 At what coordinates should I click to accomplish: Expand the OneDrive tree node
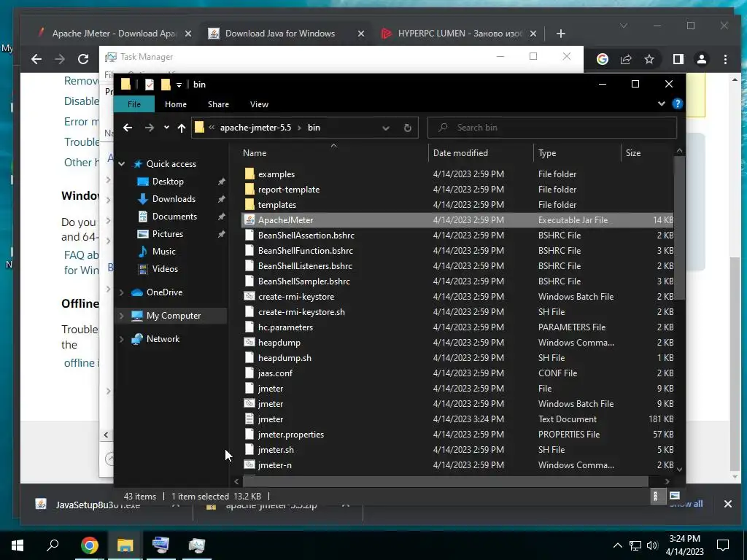[x=122, y=292]
